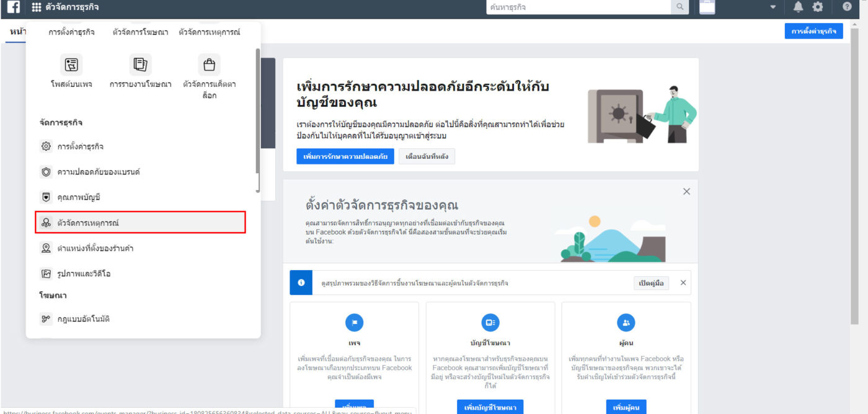This screenshot has height=414, width=868.
Task: Click the Facebook logo icon
Action: 13,7
